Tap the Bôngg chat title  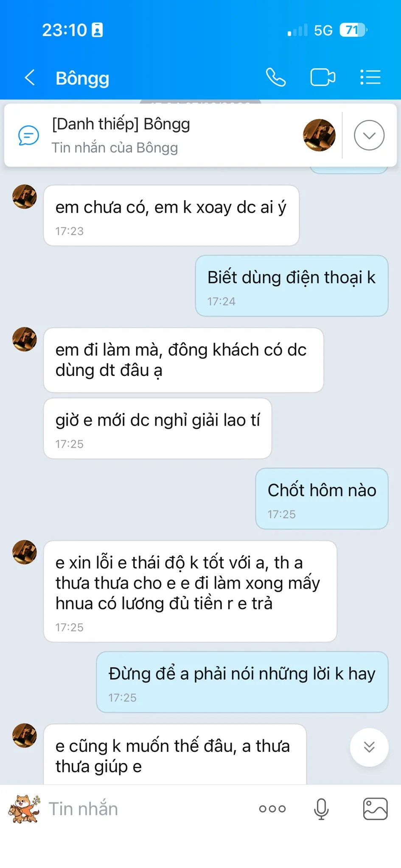click(82, 78)
